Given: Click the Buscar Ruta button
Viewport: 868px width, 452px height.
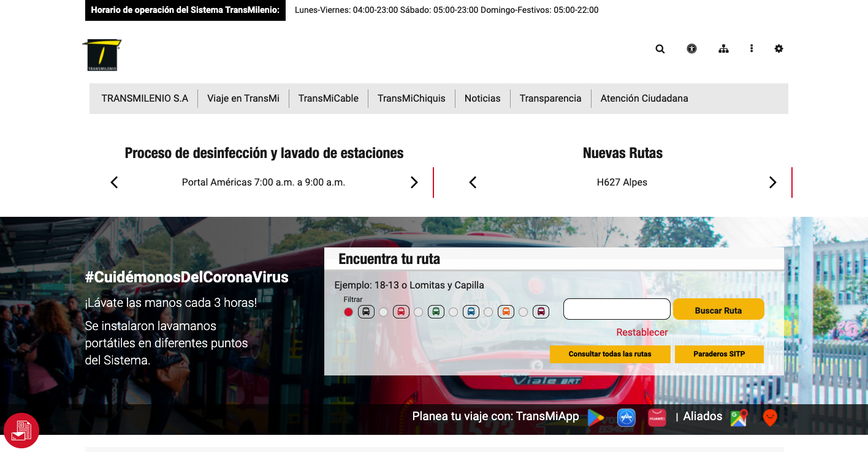Looking at the screenshot, I should pyautogui.click(x=718, y=309).
